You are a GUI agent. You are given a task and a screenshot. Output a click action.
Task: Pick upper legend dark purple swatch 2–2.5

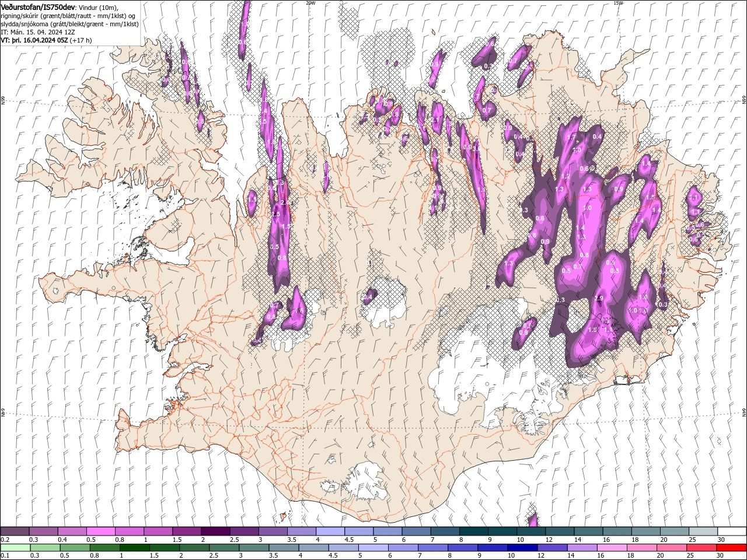tap(215, 531)
